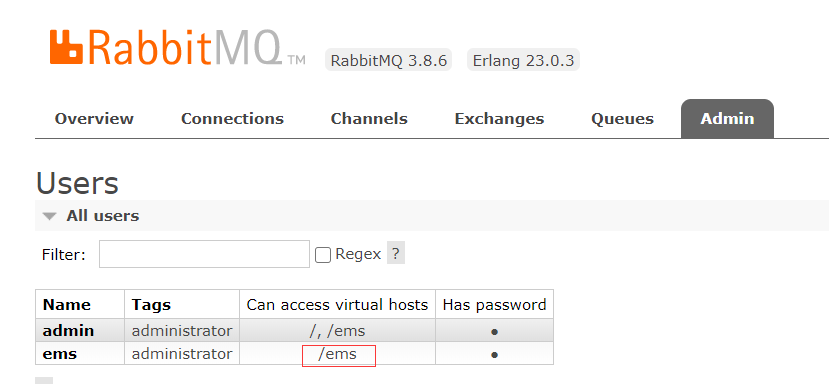Sort users by Name column header
Screen dimensions: 829x384
(67, 305)
